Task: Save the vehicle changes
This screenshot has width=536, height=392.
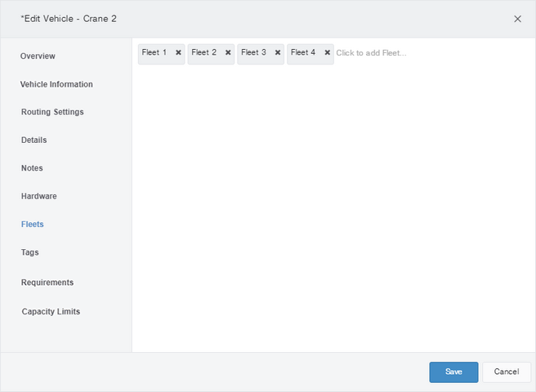Action: click(453, 372)
